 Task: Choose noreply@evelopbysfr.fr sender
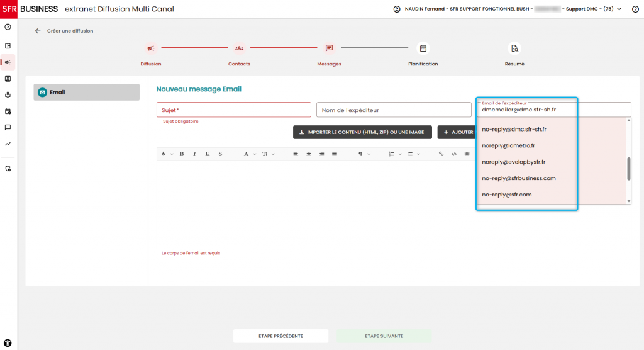coord(552,162)
